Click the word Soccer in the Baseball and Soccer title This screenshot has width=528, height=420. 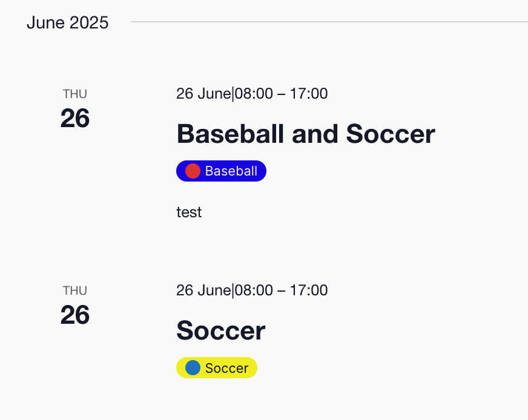pyautogui.click(x=390, y=134)
